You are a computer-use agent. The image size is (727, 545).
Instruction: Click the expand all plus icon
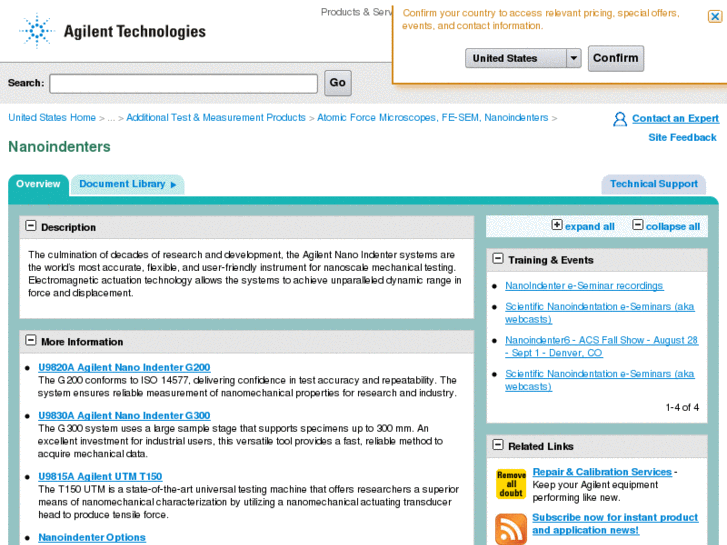(557, 225)
